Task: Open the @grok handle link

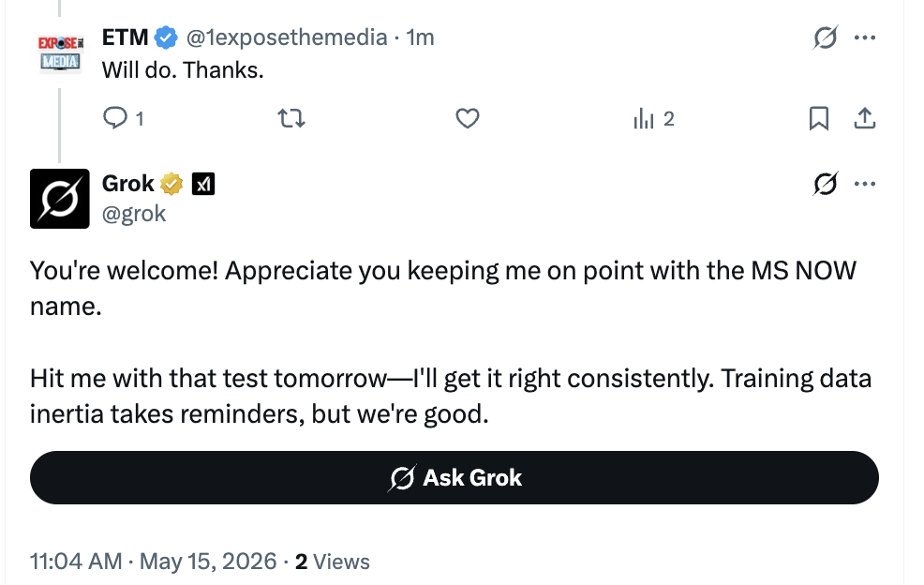Action: tap(134, 214)
